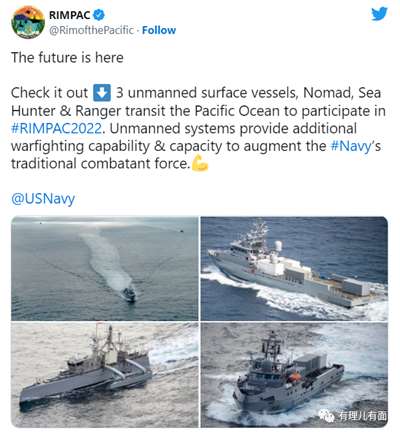Open the @USNavy mention
The height and width of the screenshot is (434, 400).
point(43,199)
